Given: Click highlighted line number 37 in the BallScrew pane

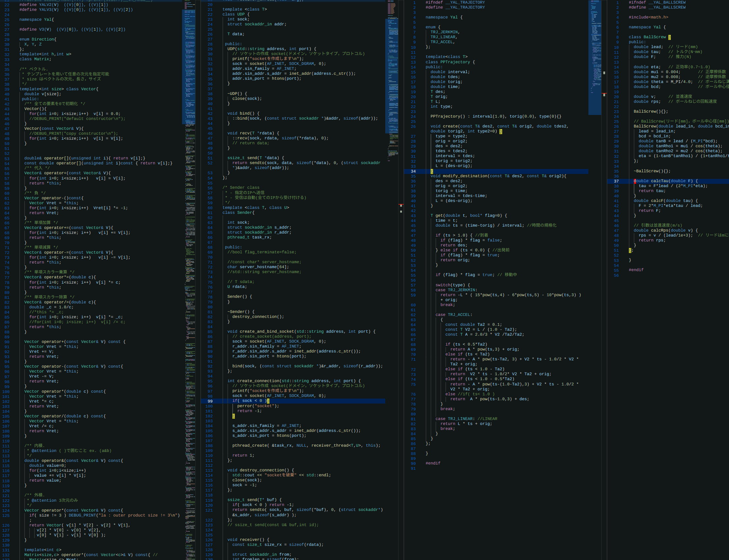Looking at the screenshot, I should click(616, 181).
